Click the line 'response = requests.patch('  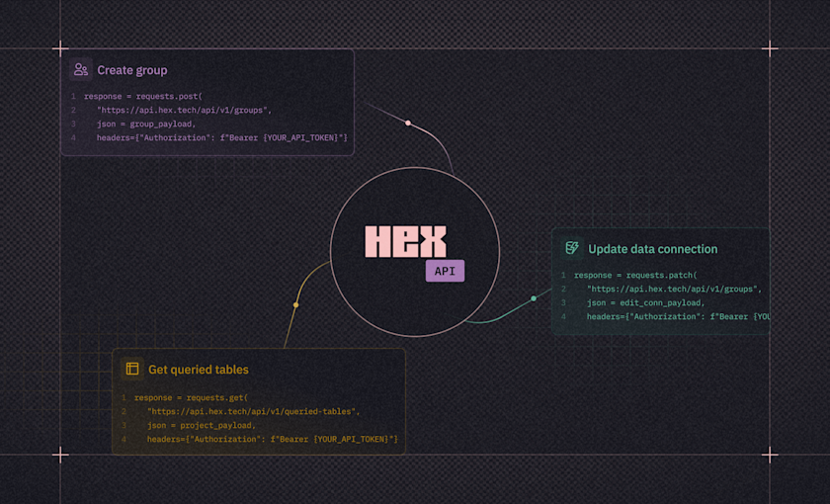coord(635,276)
